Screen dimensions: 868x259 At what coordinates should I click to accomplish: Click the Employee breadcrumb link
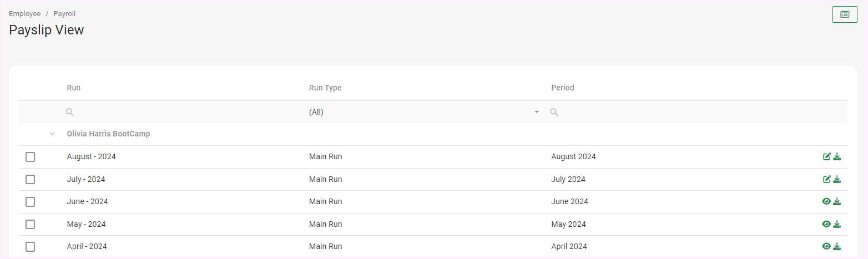point(24,13)
